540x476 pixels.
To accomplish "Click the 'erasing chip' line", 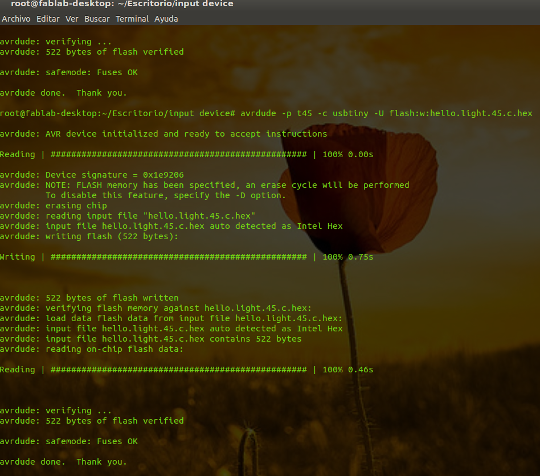I will tap(54, 206).
